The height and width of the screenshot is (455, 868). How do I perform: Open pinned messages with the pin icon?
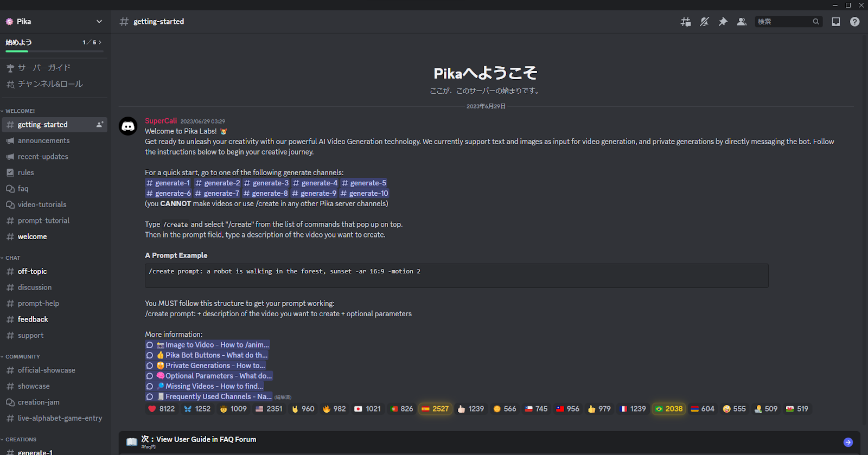pyautogui.click(x=723, y=22)
